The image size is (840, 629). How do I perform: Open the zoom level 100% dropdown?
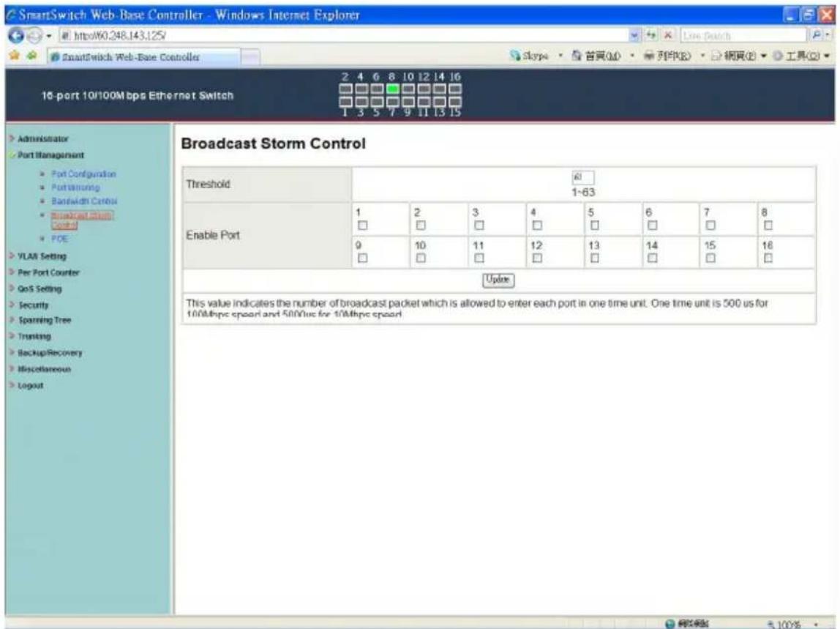[816, 624]
